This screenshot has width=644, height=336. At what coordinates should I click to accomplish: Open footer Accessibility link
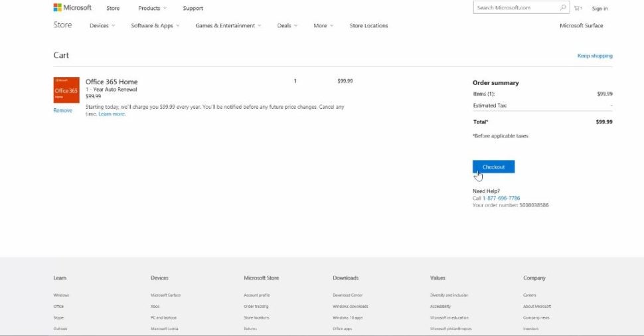[x=440, y=306]
